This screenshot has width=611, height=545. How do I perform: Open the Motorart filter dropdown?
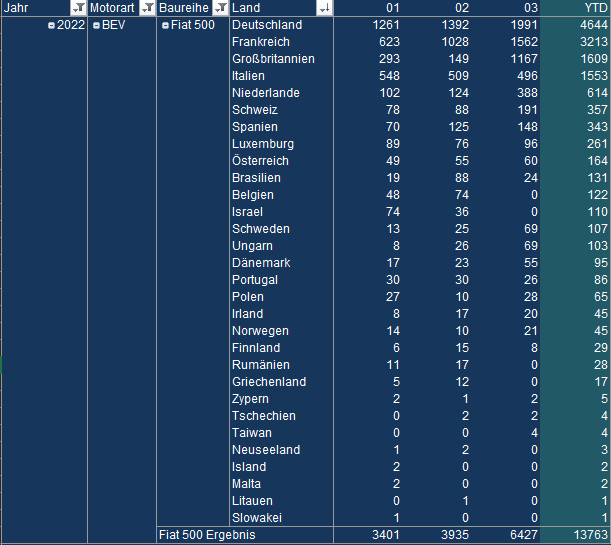[147, 8]
